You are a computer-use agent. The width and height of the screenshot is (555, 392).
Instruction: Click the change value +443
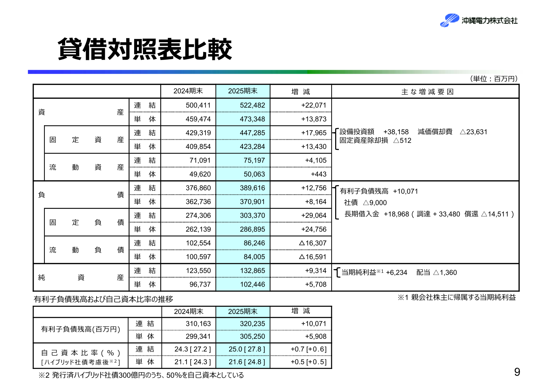(319, 174)
